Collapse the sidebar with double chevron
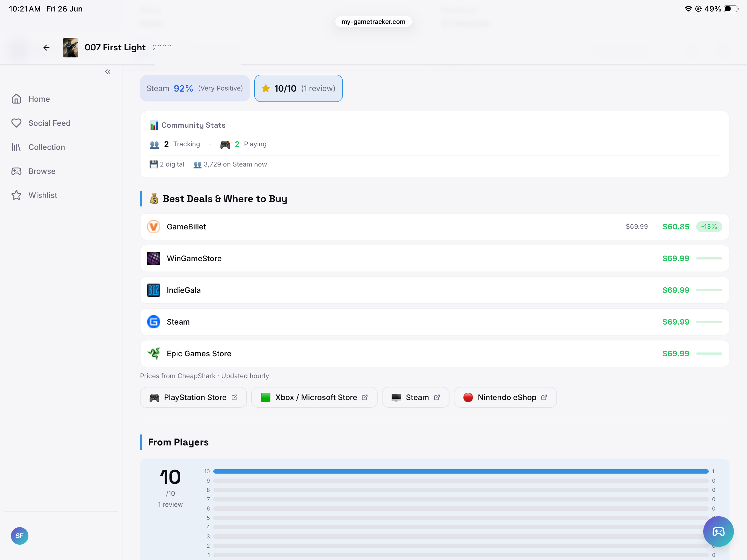 point(108,72)
